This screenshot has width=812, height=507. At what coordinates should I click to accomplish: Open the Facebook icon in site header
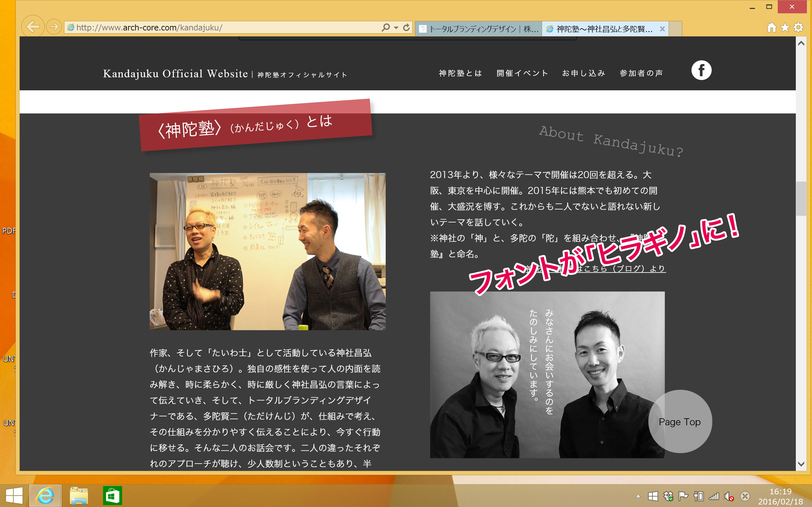[x=701, y=70]
